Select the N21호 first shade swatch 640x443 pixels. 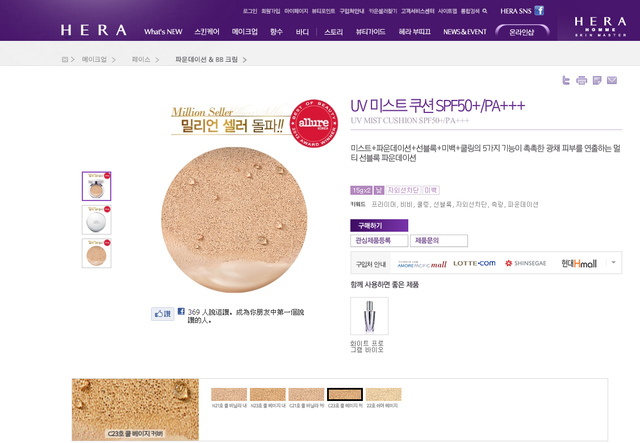pos(229,394)
